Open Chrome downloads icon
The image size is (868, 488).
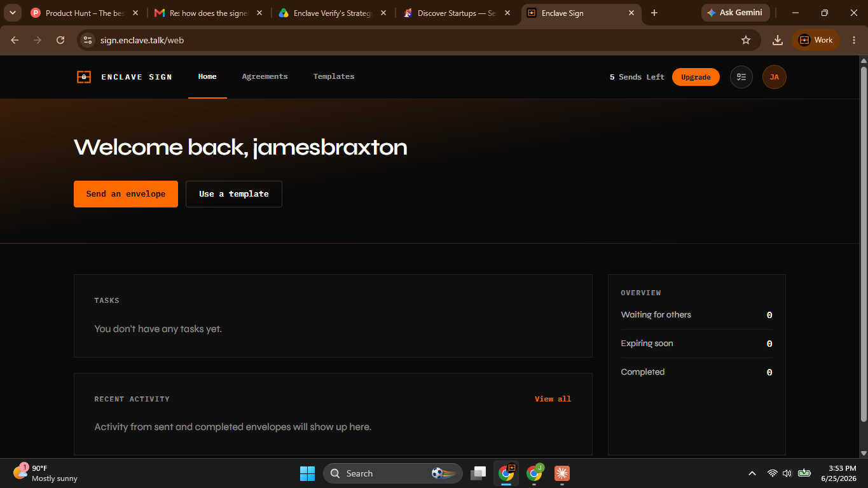(x=777, y=40)
